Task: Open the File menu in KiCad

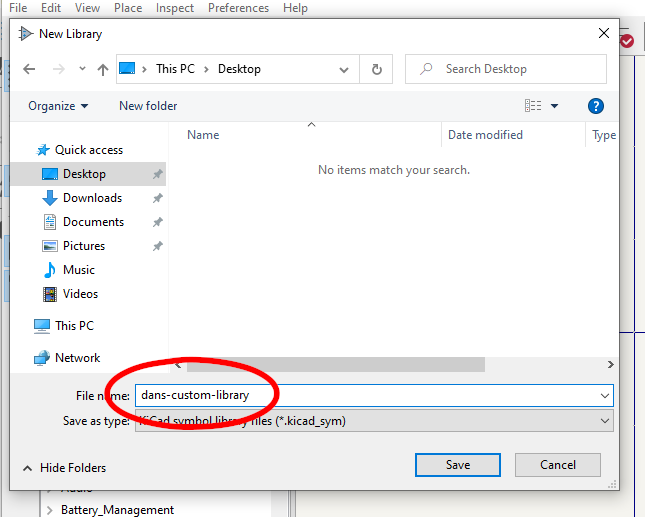Action: pos(18,8)
